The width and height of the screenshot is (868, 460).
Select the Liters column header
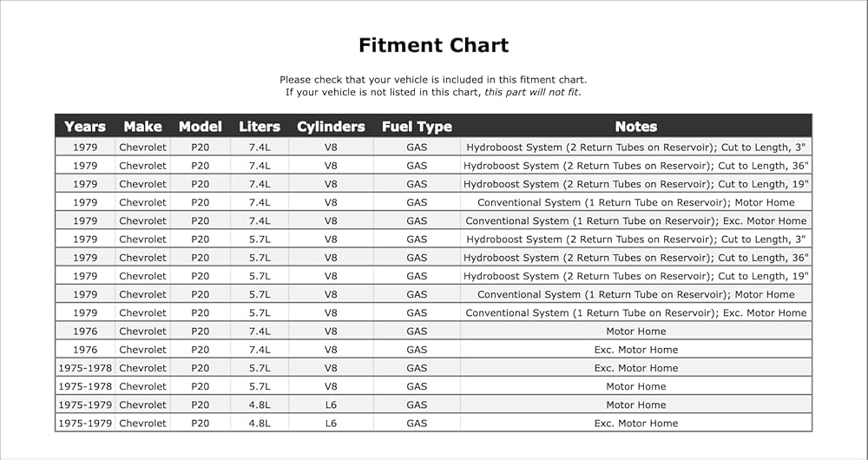click(260, 127)
